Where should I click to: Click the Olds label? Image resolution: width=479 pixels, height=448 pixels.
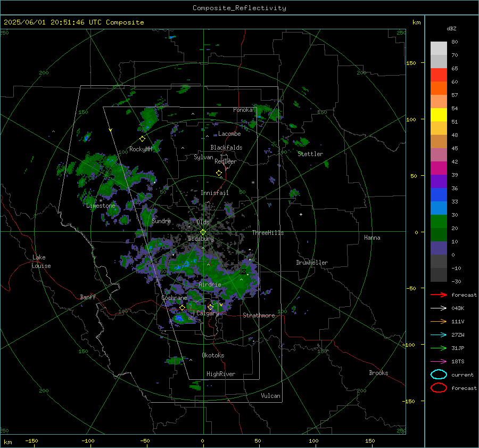tap(203, 222)
